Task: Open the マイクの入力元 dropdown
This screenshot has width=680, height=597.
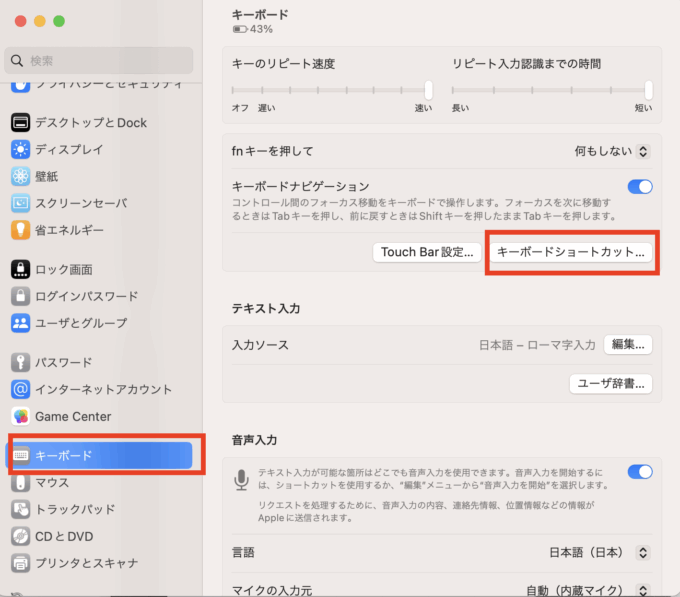Action: pyautogui.click(x=588, y=590)
